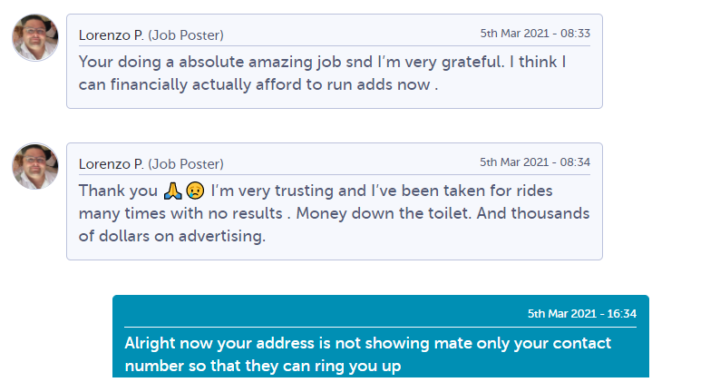Click the 'number so that they can ring' line
This screenshot has width=720, height=392.
(263, 366)
